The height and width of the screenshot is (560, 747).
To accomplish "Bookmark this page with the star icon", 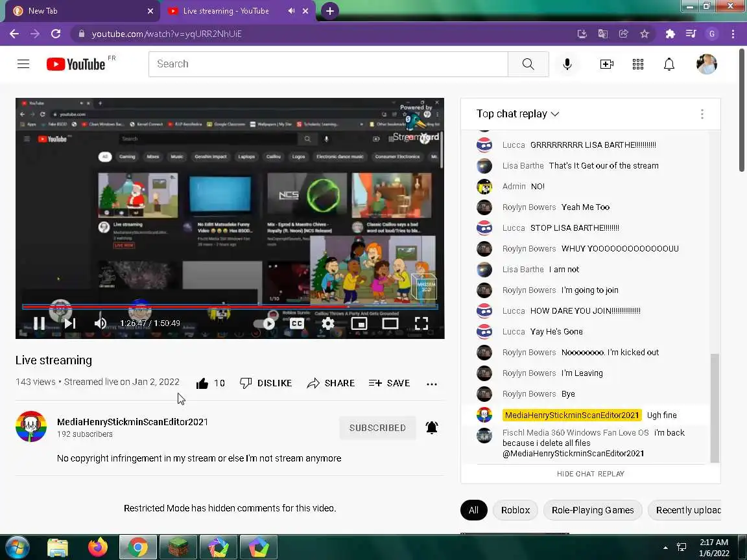I will (x=645, y=34).
